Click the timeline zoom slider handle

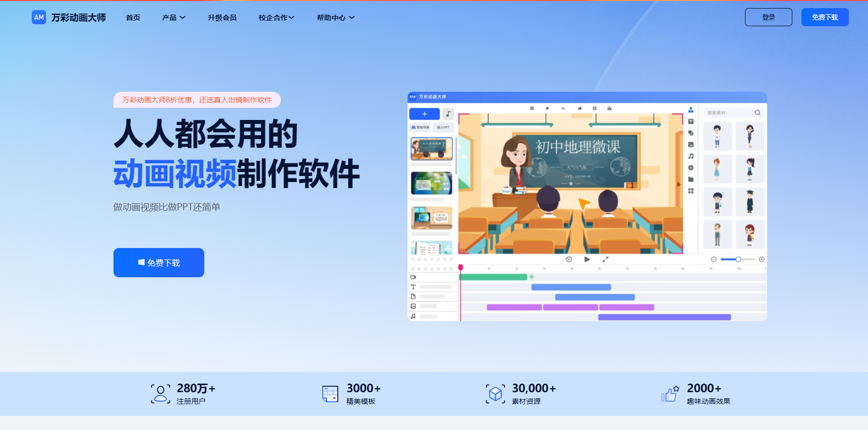click(x=738, y=259)
